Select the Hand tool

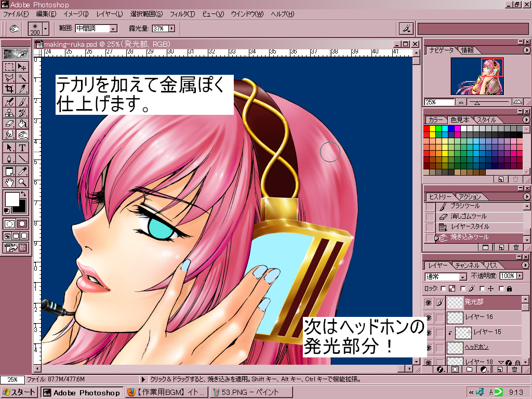coord(9,182)
